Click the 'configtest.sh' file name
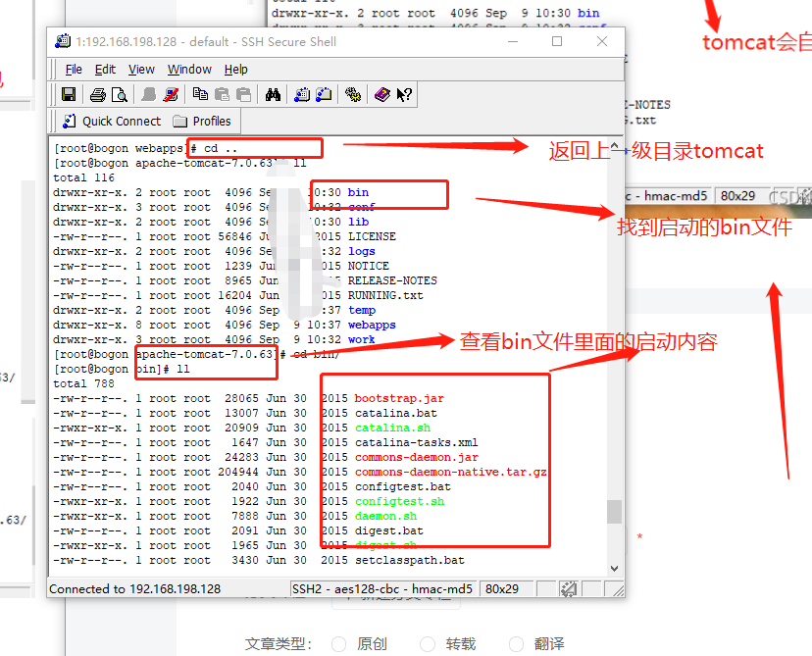Screen dimensions: 812x656 point(399,502)
